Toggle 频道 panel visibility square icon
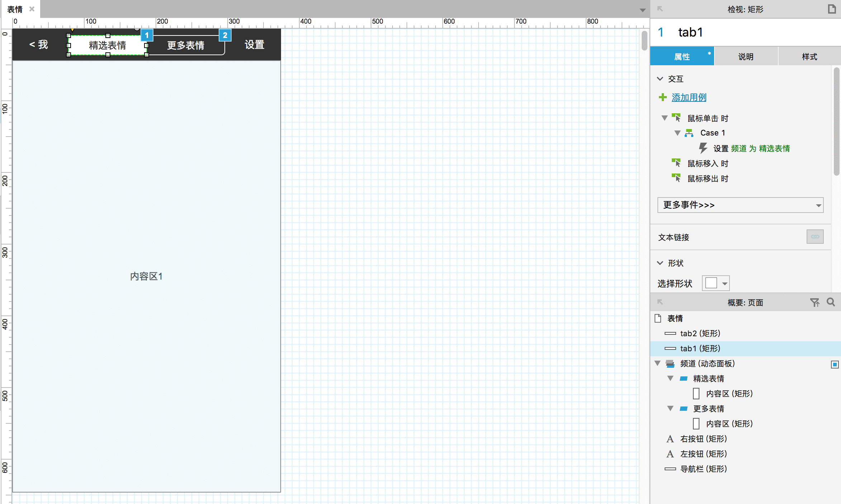 point(835,365)
